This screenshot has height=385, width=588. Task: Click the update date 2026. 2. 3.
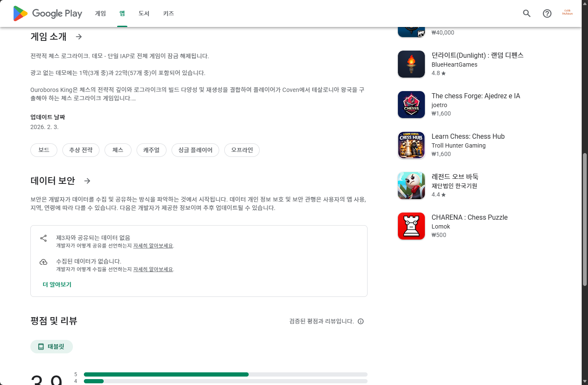pyautogui.click(x=44, y=127)
